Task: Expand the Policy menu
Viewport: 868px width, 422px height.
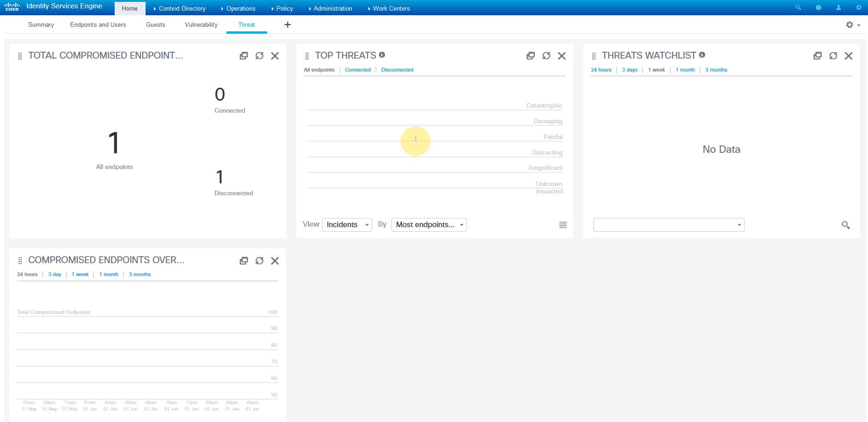Action: (282, 8)
